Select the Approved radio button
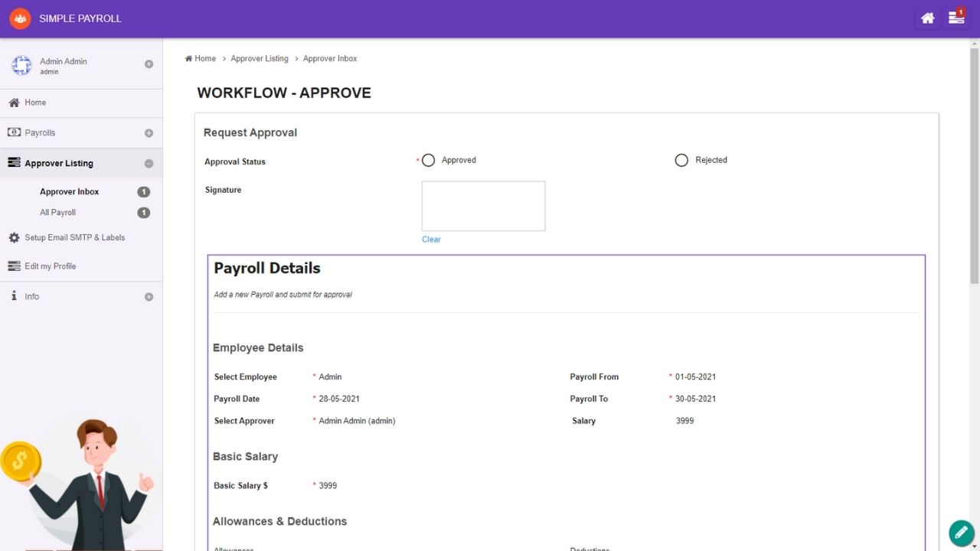Image resolution: width=980 pixels, height=551 pixels. pos(429,160)
